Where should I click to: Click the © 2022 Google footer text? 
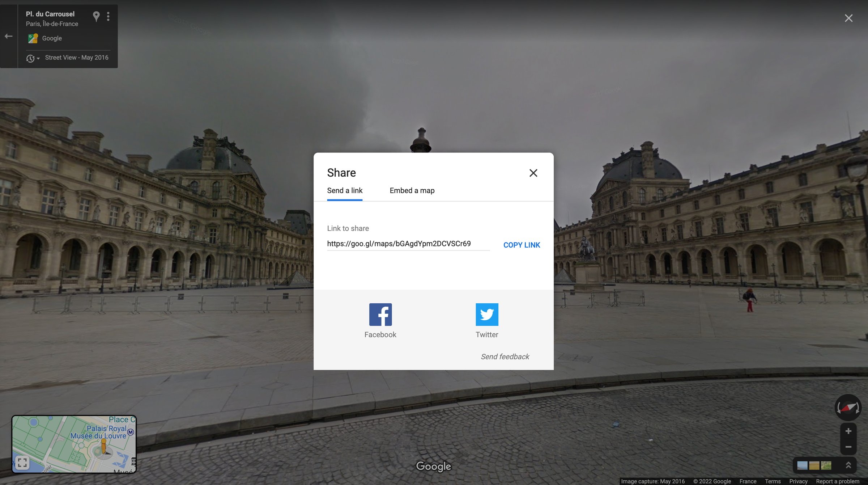point(712,481)
